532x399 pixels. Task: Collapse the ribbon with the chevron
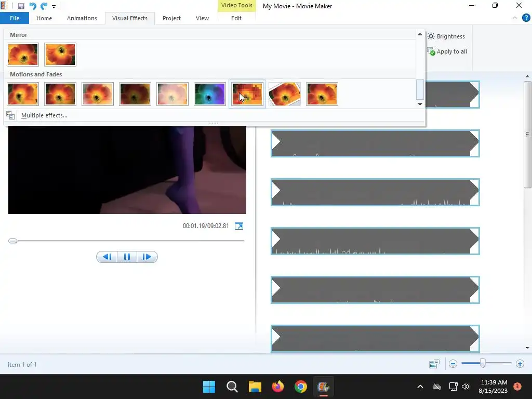(x=515, y=18)
